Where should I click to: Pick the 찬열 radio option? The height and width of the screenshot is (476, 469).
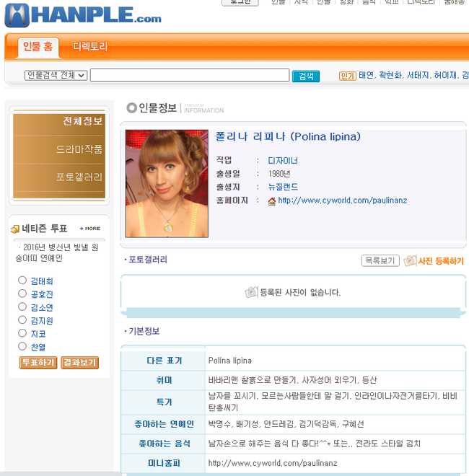coord(22,346)
